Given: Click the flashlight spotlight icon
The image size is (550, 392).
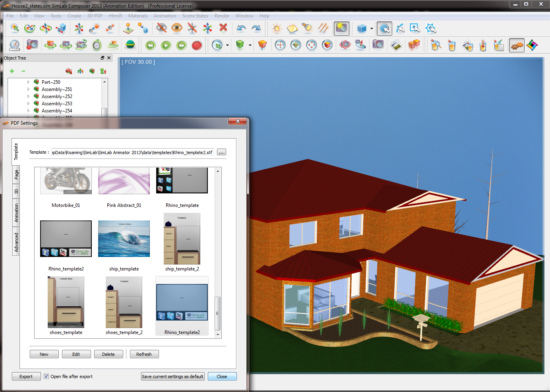Looking at the screenshot, I should [307, 28].
